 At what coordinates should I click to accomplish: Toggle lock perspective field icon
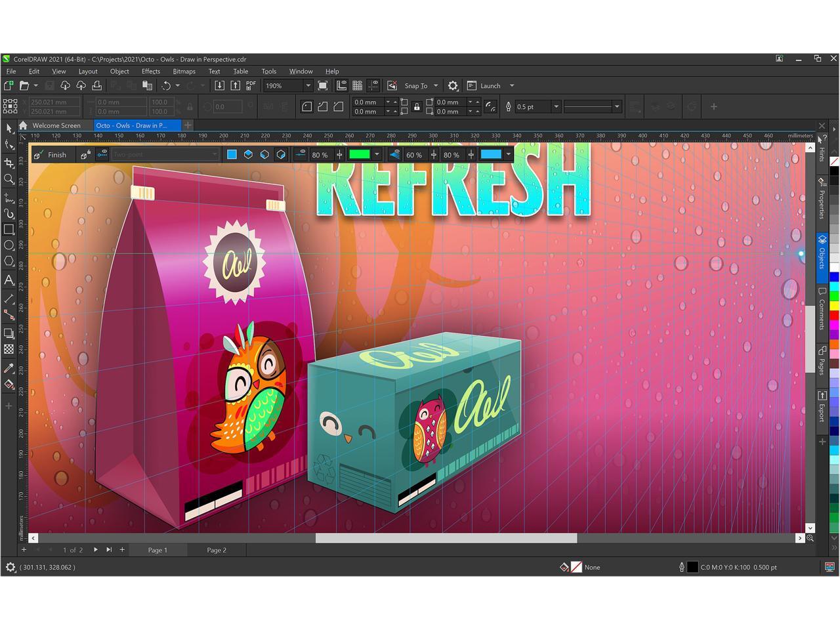click(x=85, y=155)
